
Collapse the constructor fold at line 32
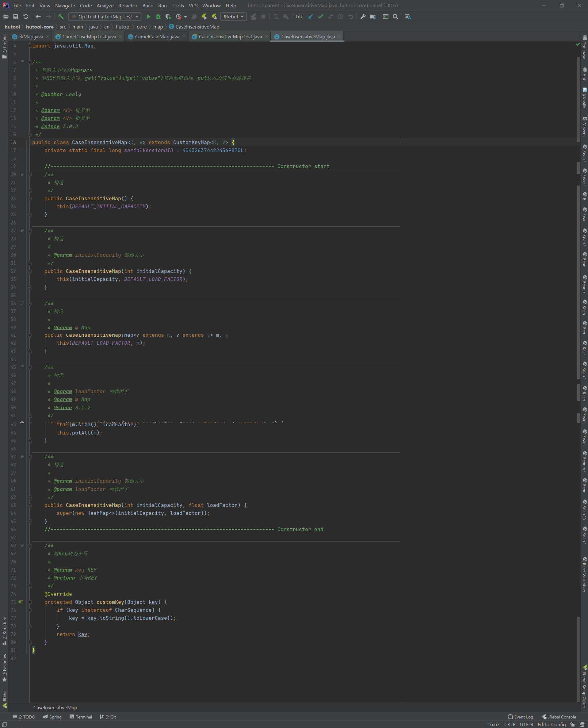(29, 271)
